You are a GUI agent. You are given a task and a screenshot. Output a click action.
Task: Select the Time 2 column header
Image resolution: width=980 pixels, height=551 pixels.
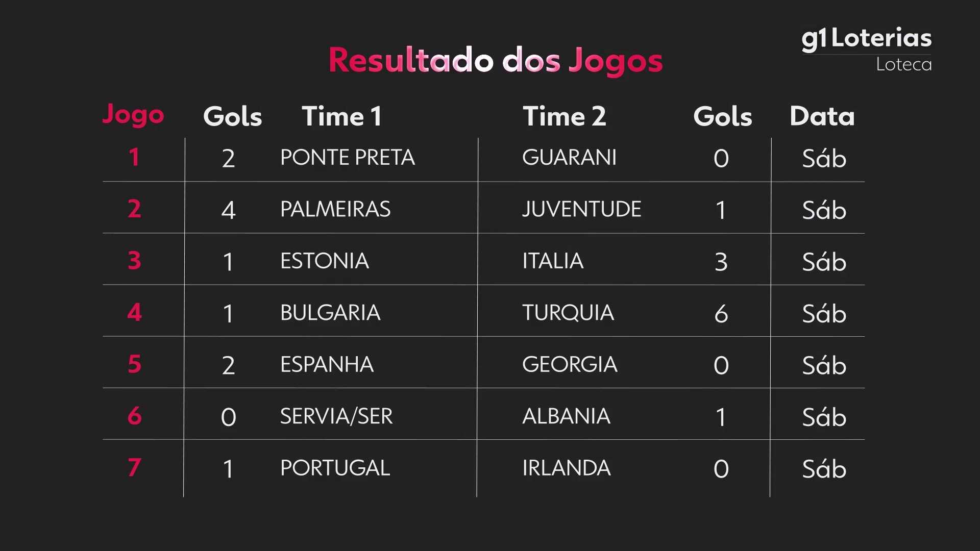click(564, 116)
